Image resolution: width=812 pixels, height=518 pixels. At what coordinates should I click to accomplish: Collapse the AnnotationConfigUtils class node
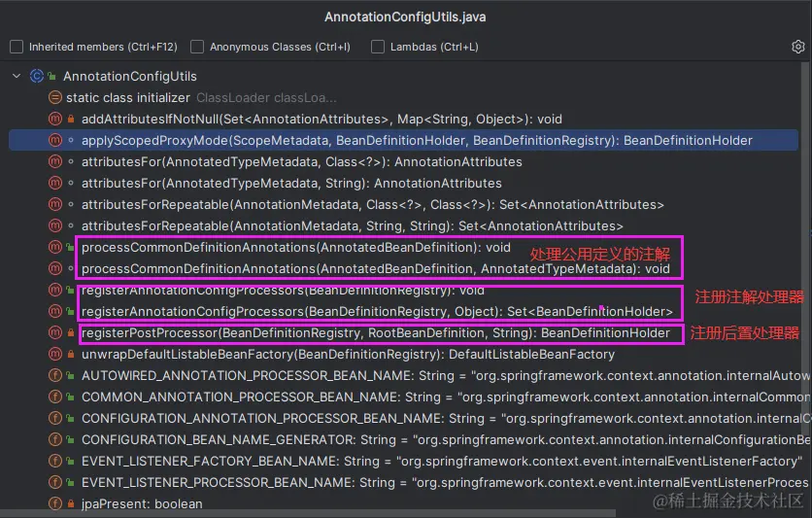tap(17, 76)
